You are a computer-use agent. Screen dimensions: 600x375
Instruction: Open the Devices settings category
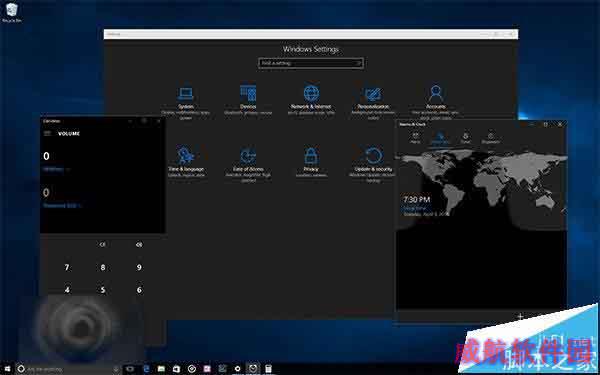pos(248,101)
